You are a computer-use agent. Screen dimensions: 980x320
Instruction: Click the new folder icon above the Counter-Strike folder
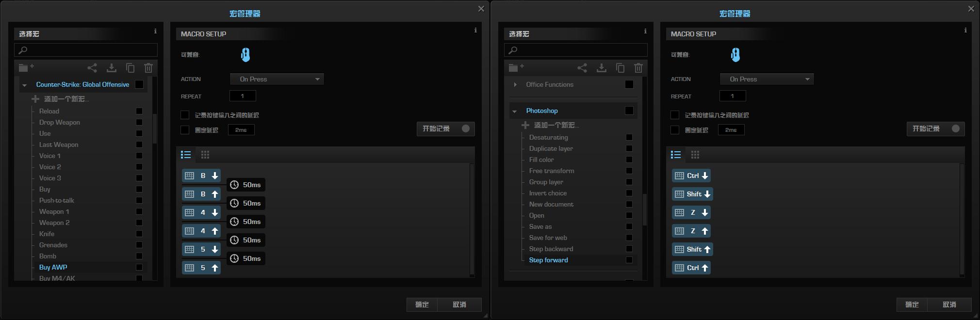26,67
